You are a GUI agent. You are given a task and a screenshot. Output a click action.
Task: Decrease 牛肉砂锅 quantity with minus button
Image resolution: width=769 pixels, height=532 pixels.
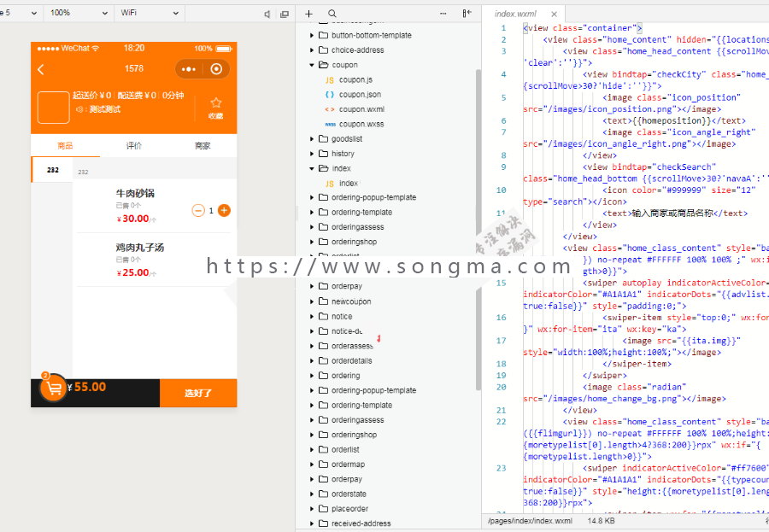pos(198,210)
